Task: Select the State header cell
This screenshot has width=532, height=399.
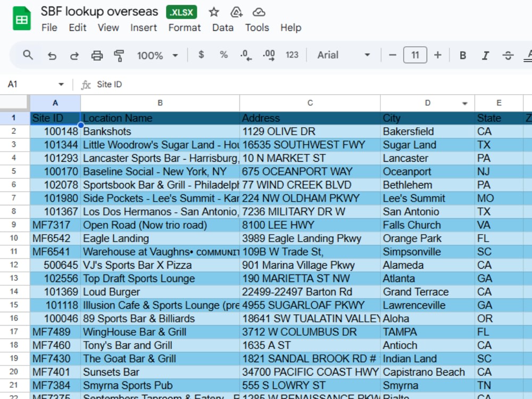Action: point(499,118)
